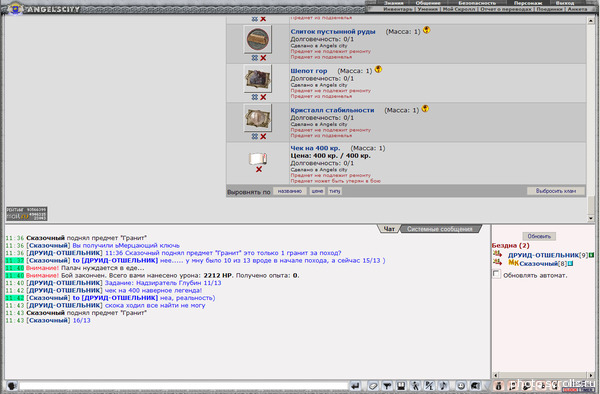Click private message icon next to ДРУИД-ОТШЕЛЬНИК

(497, 254)
